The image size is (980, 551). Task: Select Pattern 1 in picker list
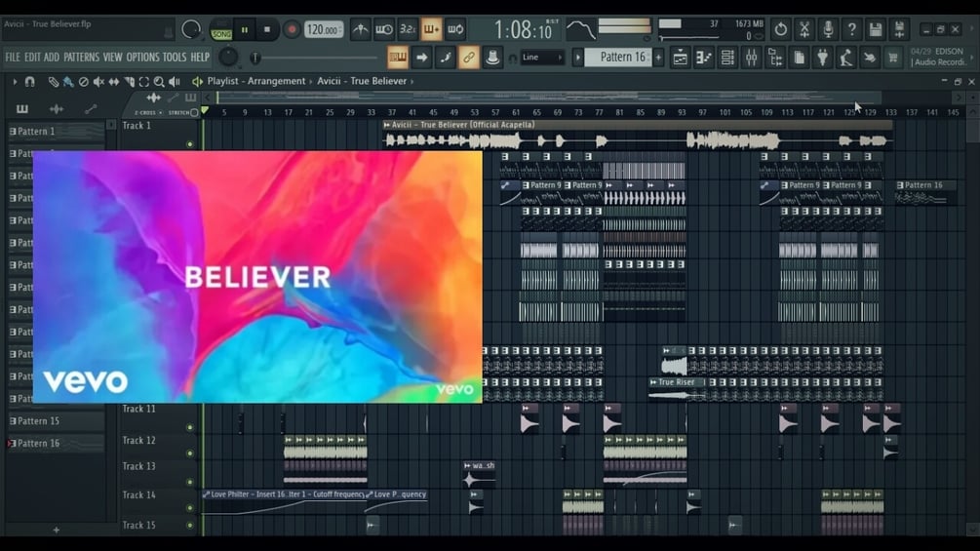pos(57,132)
